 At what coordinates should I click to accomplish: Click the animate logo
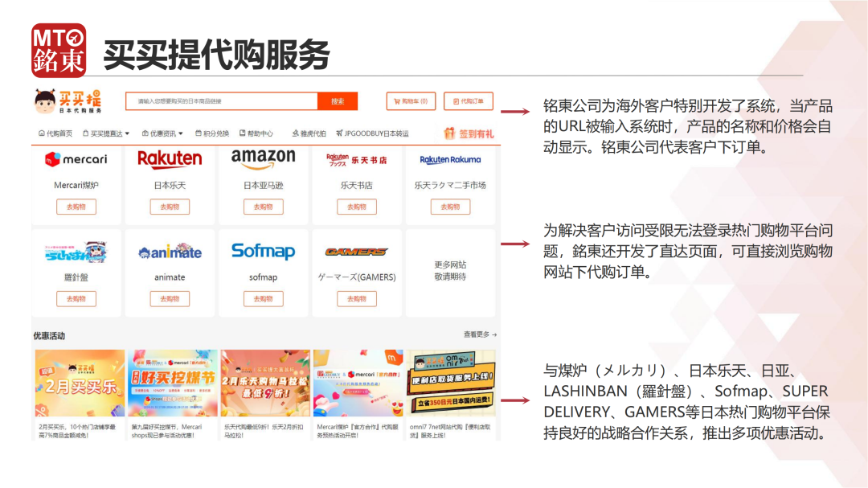click(x=170, y=252)
